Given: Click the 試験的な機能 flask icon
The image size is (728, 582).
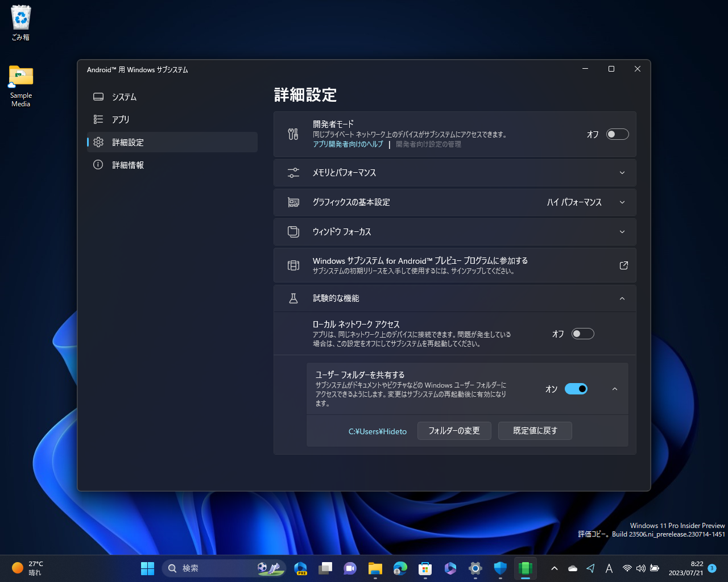Looking at the screenshot, I should pyautogui.click(x=293, y=298).
